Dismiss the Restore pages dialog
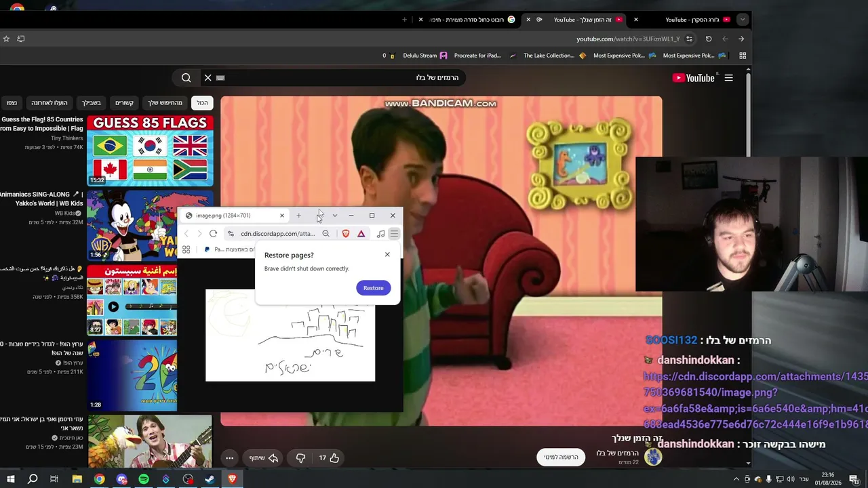 tap(387, 255)
